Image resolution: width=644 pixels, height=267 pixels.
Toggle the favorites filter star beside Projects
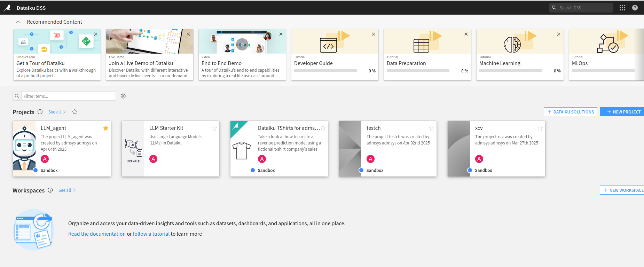(x=74, y=112)
